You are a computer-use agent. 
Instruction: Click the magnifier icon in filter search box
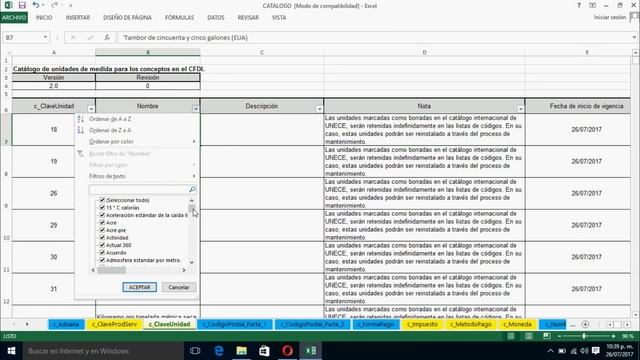point(192,189)
